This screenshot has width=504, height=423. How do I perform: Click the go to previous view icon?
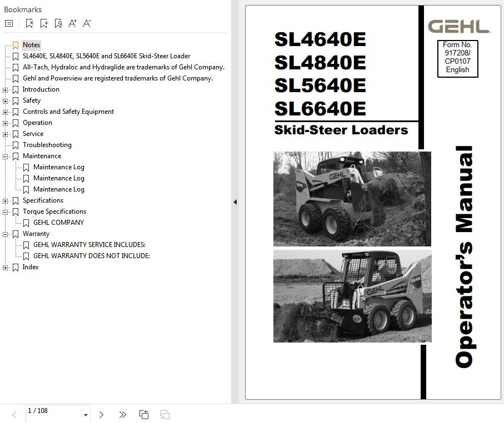(144, 415)
